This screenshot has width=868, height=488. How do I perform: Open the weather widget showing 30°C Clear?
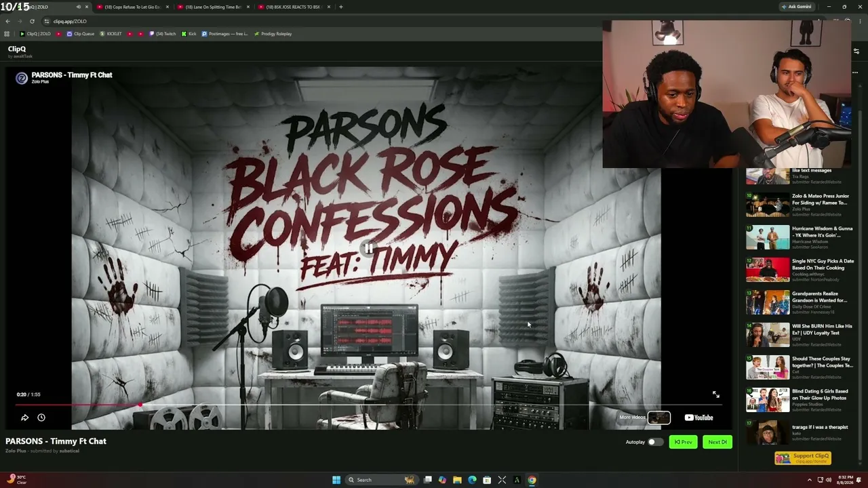[17, 480]
